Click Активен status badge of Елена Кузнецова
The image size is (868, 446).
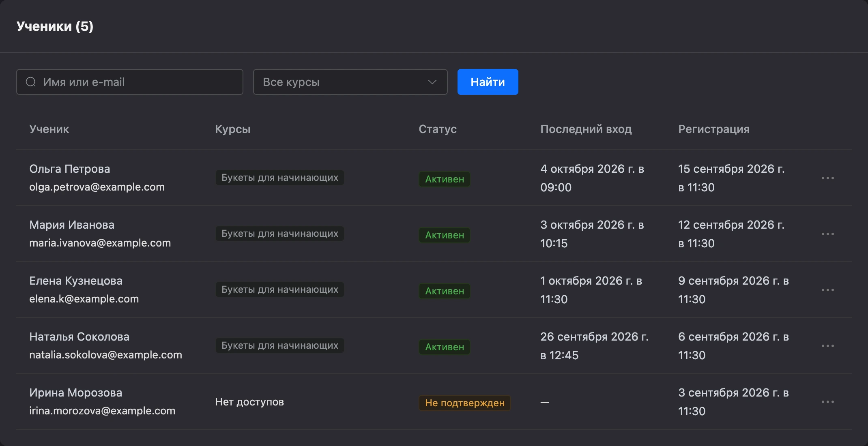pyautogui.click(x=445, y=291)
